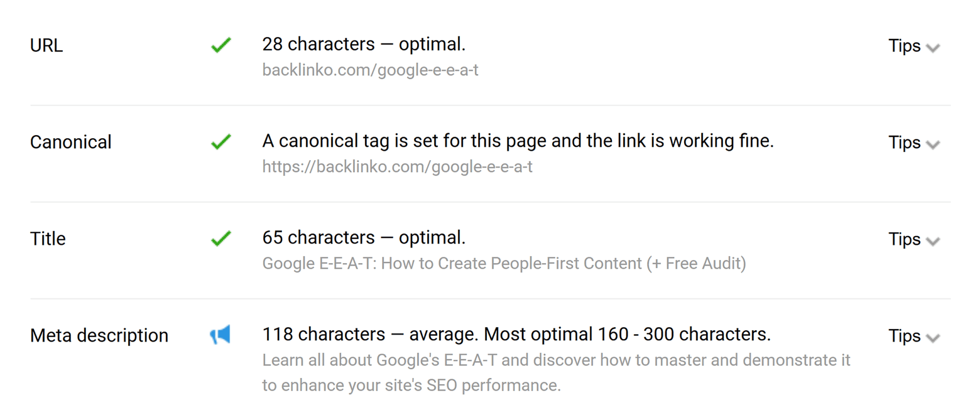Click the Meta description section label
This screenshot has width=980, height=420.
pos(99,335)
